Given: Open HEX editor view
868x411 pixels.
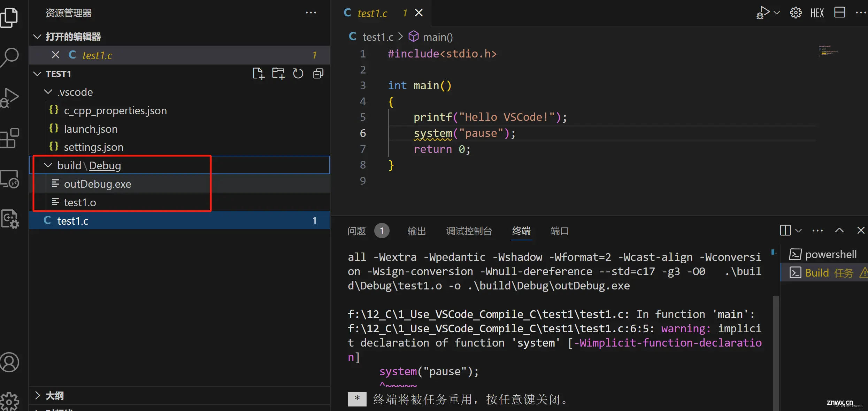Looking at the screenshot, I should tap(817, 13).
